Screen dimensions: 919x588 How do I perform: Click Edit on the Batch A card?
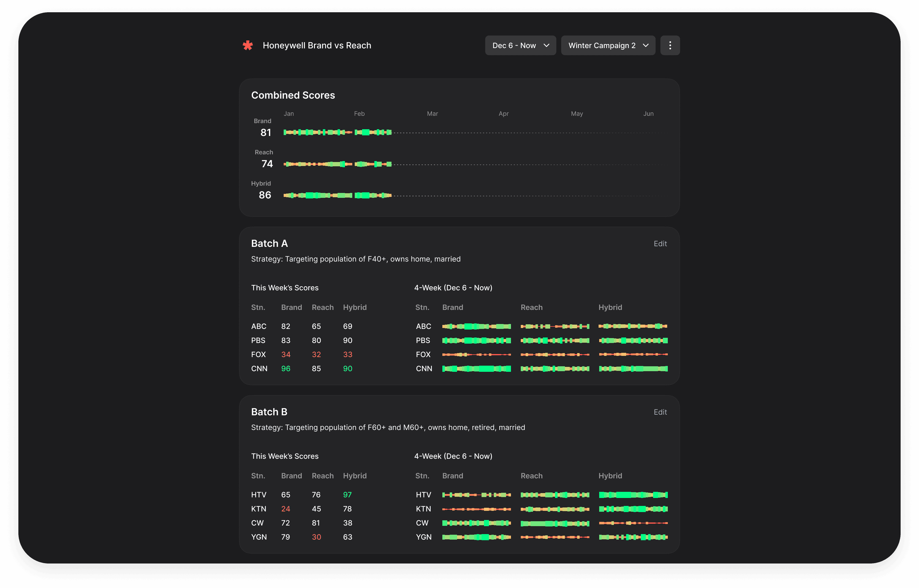click(x=660, y=243)
